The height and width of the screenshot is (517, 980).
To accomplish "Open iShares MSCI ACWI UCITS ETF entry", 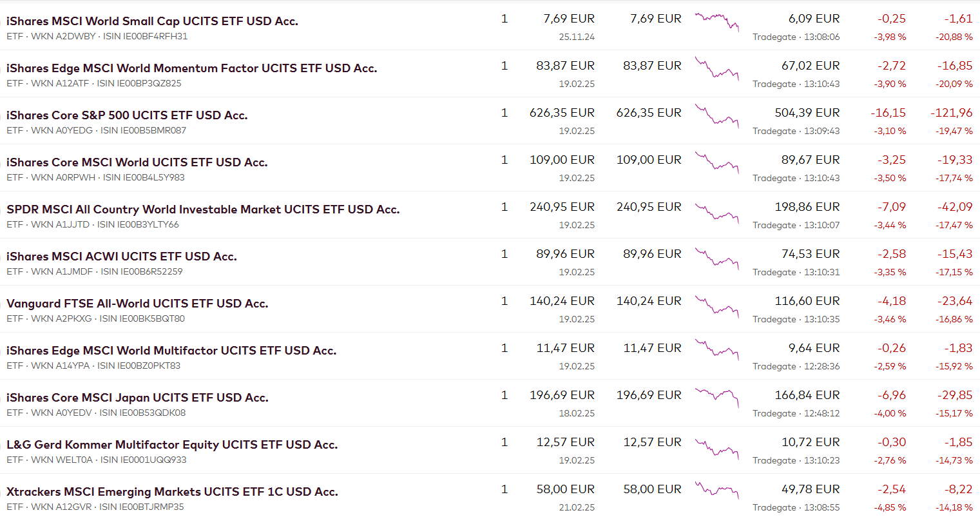I will coord(122,257).
